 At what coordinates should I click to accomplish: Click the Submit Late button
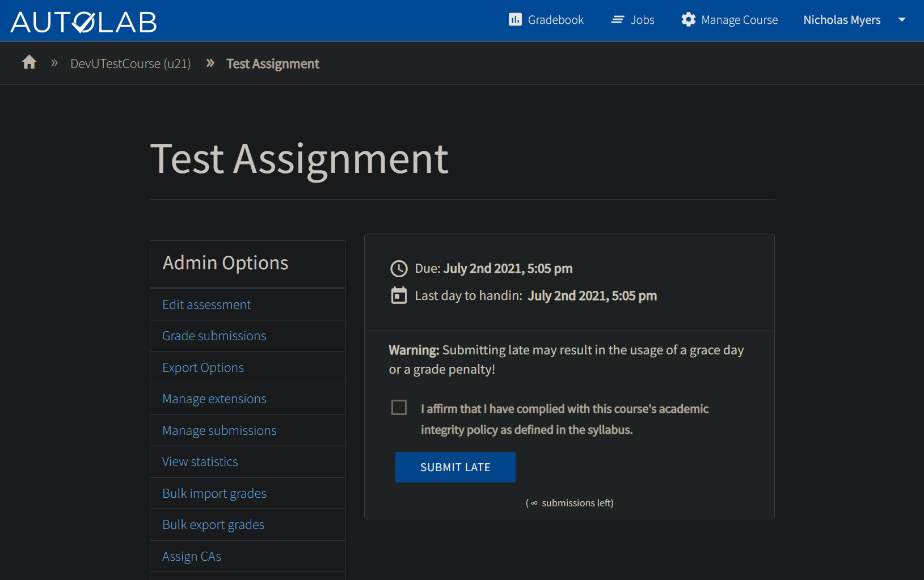(455, 467)
